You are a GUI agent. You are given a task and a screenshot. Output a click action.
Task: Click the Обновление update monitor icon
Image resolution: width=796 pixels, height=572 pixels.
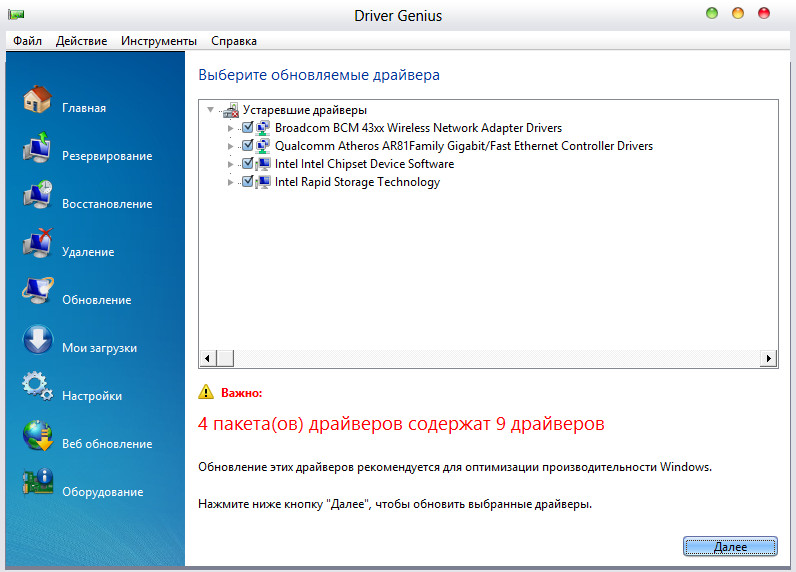[x=37, y=293]
